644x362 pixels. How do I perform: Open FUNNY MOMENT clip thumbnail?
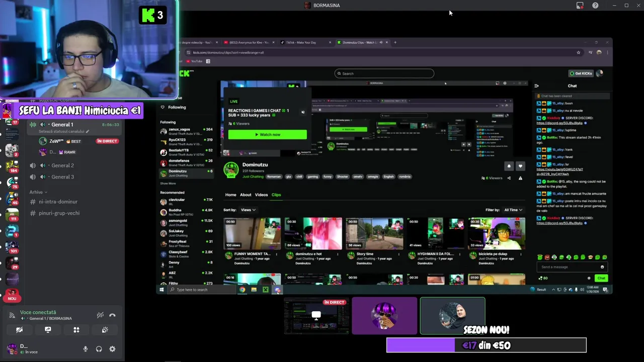click(x=252, y=233)
